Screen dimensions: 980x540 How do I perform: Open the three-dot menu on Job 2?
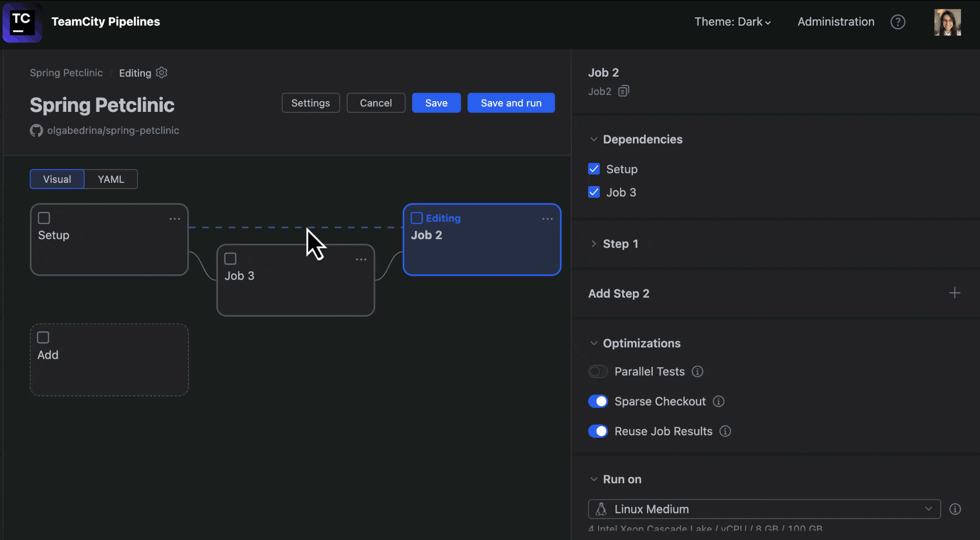point(547,219)
